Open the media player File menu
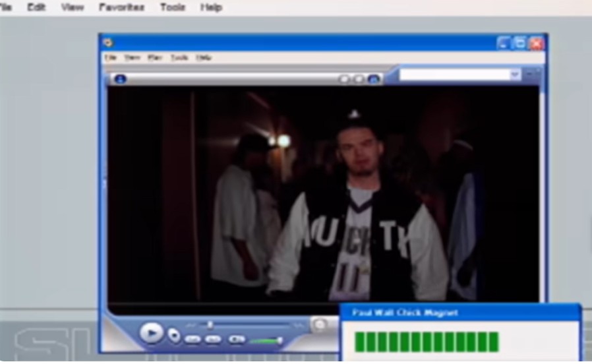592x364 pixels. pyautogui.click(x=110, y=57)
